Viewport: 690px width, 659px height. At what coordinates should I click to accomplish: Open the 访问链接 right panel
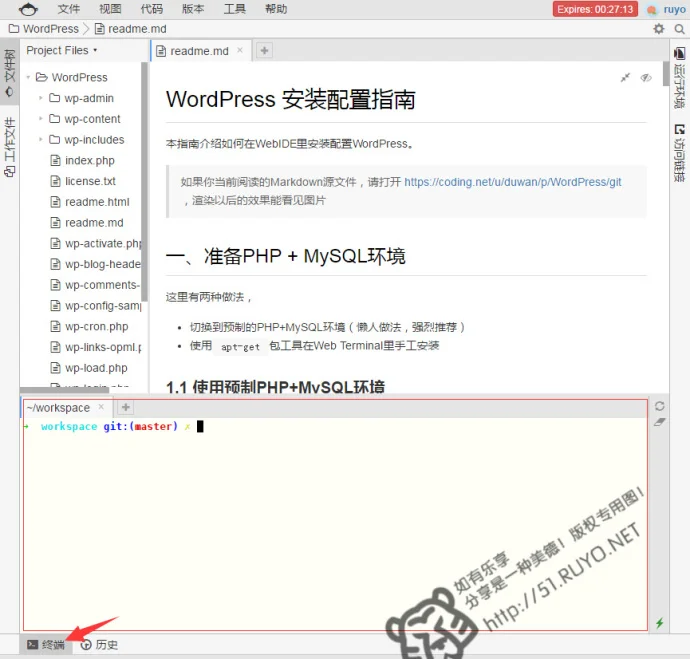point(680,153)
